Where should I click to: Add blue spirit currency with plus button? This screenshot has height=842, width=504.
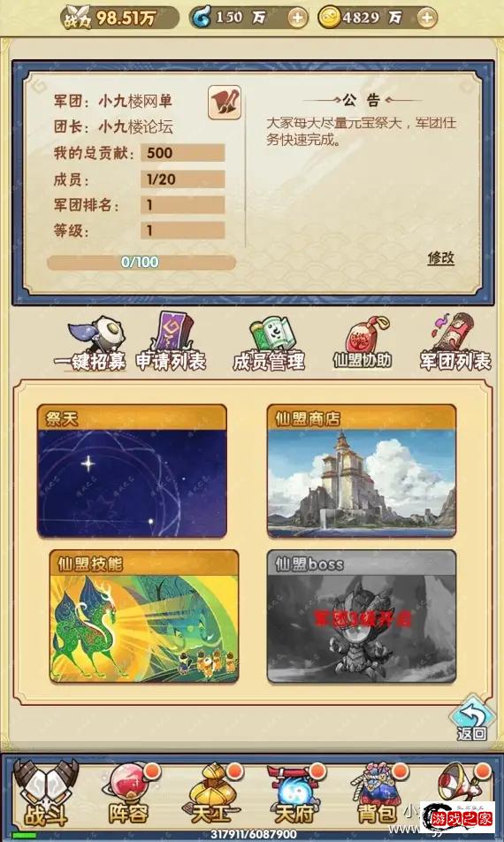coord(297,19)
